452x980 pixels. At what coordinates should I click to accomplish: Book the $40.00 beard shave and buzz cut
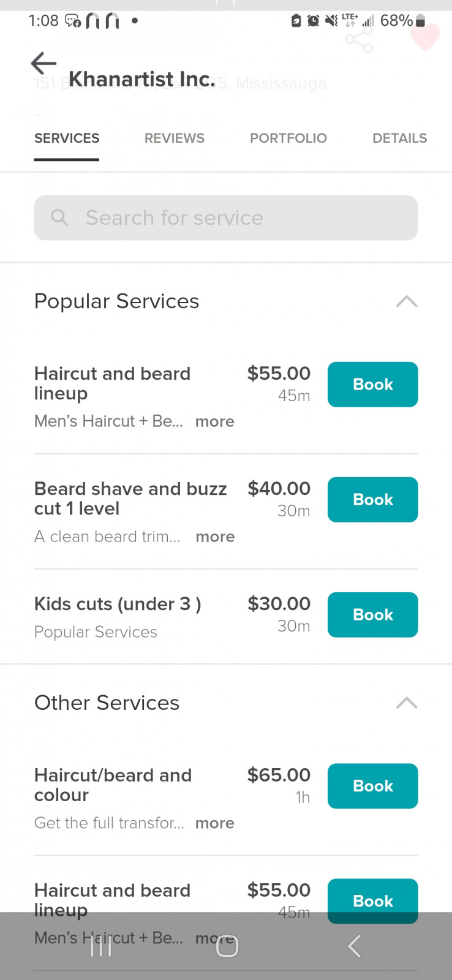pyautogui.click(x=372, y=500)
